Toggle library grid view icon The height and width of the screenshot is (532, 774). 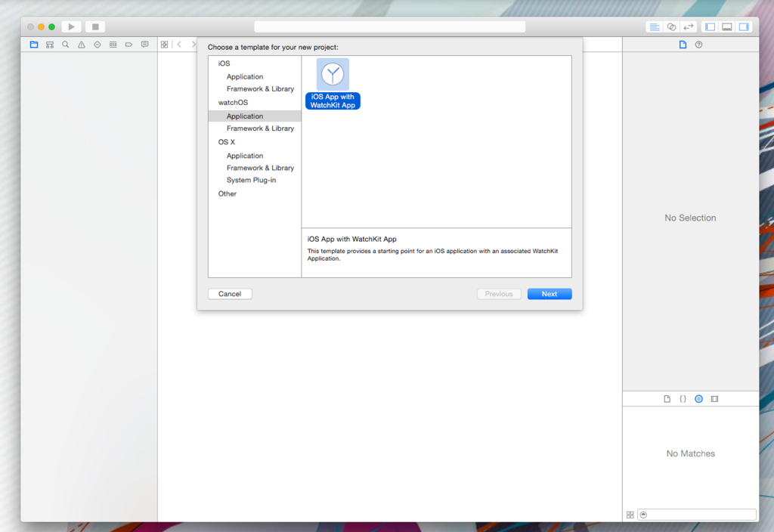[630, 515]
